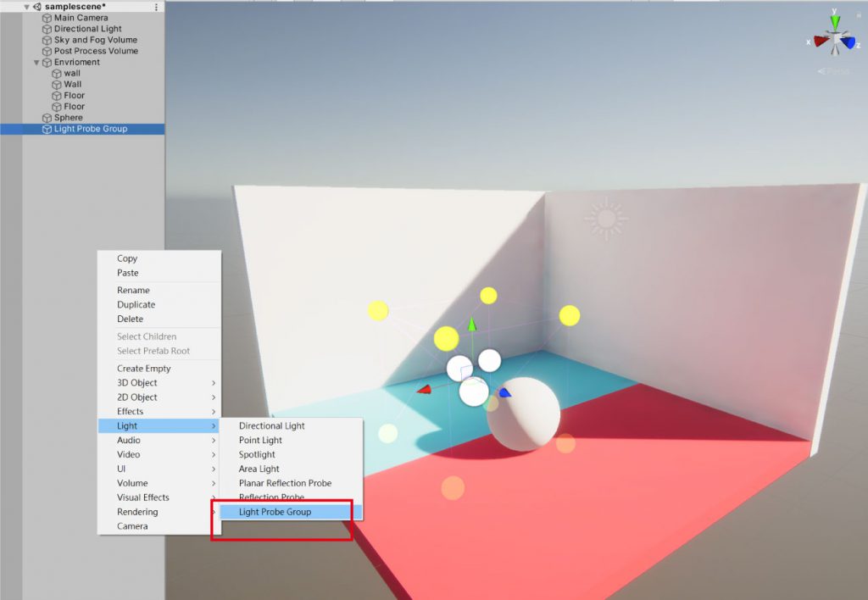Viewport: 868px width, 600px height.
Task: Open the samplescene three-dot options menu
Action: 156,7
